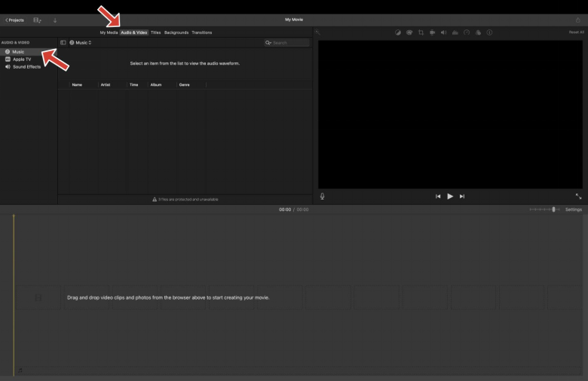Enter fullscreen preview mode
The height and width of the screenshot is (381, 588).
(579, 197)
